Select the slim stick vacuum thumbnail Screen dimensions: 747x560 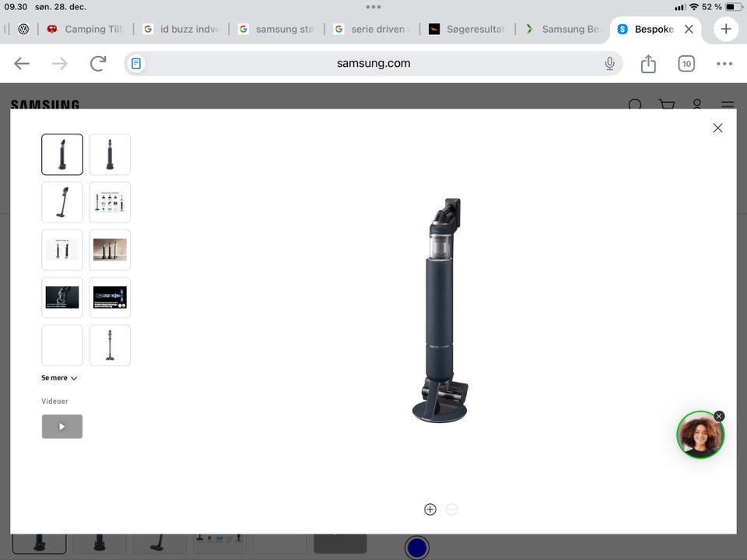(x=110, y=345)
